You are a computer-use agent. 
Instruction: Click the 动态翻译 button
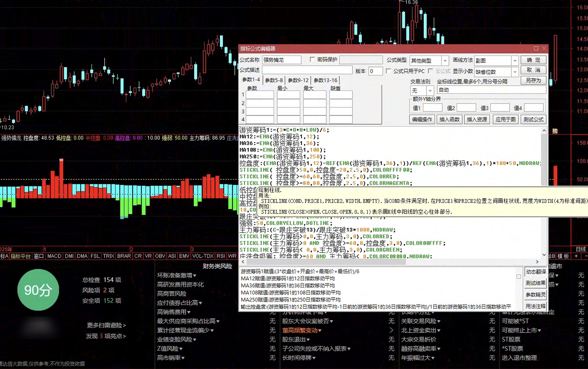pyautogui.click(x=536, y=272)
